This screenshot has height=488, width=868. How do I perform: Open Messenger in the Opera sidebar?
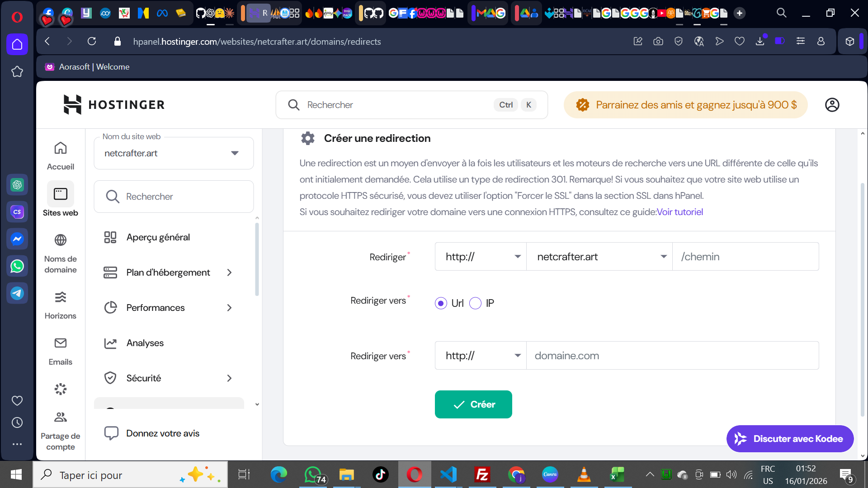tap(17, 239)
